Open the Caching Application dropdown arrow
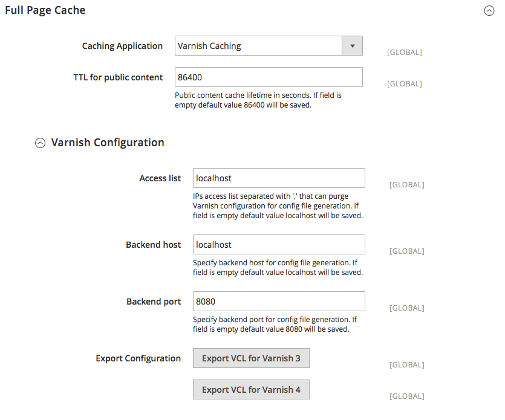The height and width of the screenshot is (420, 505). tap(352, 46)
